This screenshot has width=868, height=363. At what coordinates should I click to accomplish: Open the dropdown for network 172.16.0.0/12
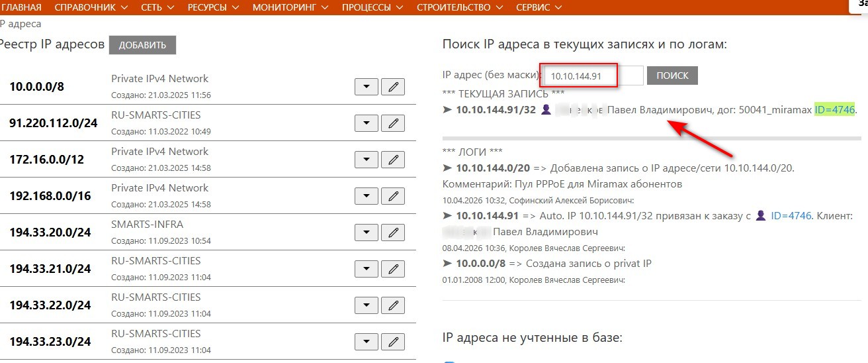point(367,160)
